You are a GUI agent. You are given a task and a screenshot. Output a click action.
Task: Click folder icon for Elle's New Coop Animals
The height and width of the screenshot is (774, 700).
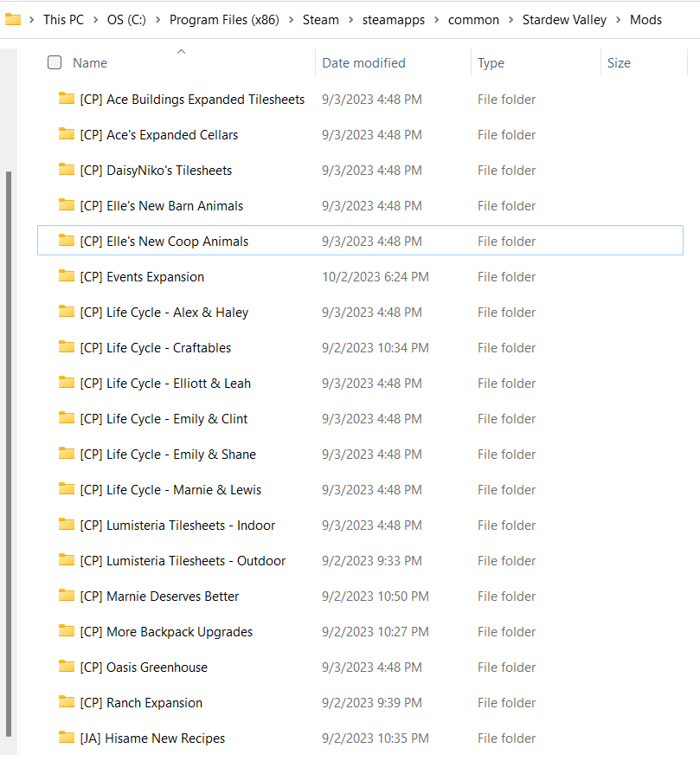coord(67,241)
